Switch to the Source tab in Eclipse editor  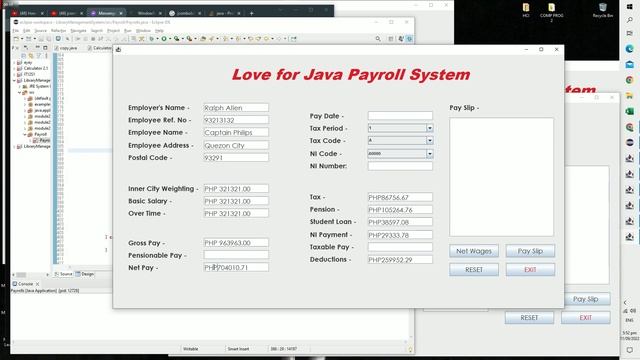pos(63,274)
